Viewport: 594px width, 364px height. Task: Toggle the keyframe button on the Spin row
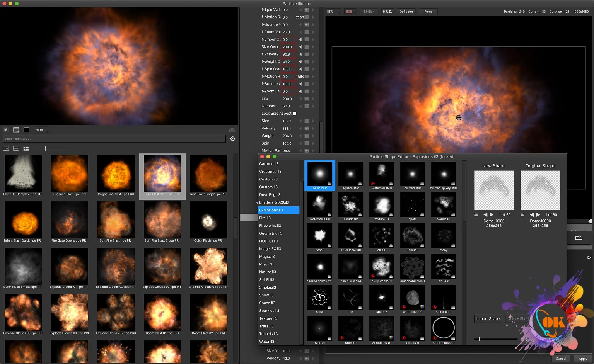click(307, 143)
